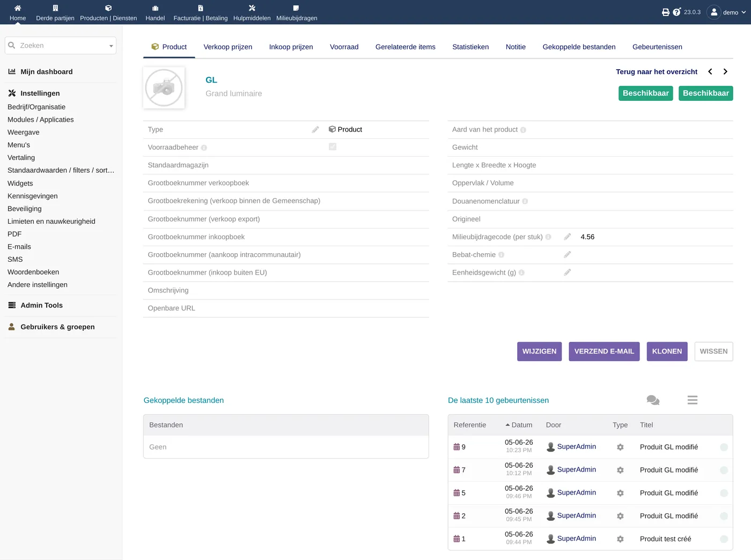This screenshot has height=560, width=751.
Task: Edit Milieubijdragecode with pencil icon
Action: tap(568, 237)
